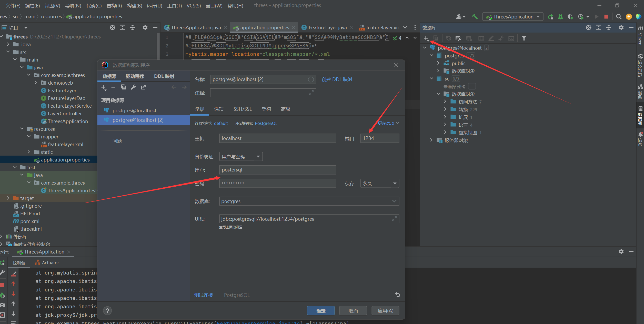
Task: Expand the public schema node
Action: (x=438, y=63)
